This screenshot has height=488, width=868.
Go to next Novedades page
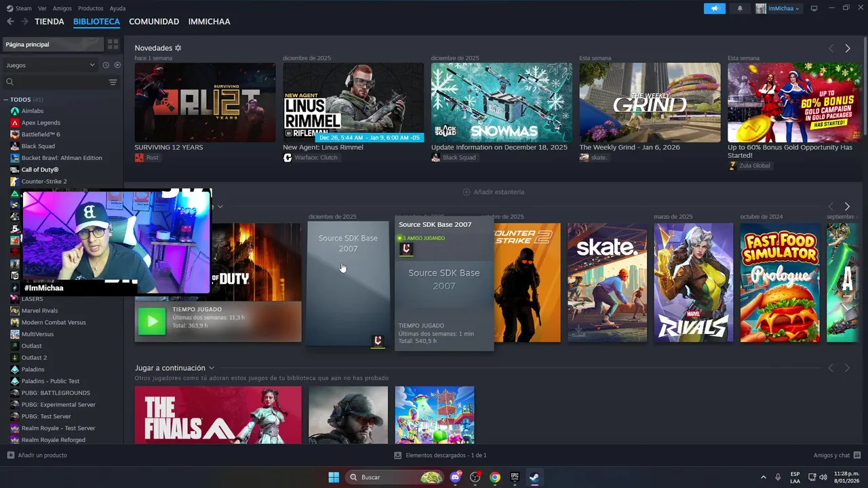click(x=848, y=48)
